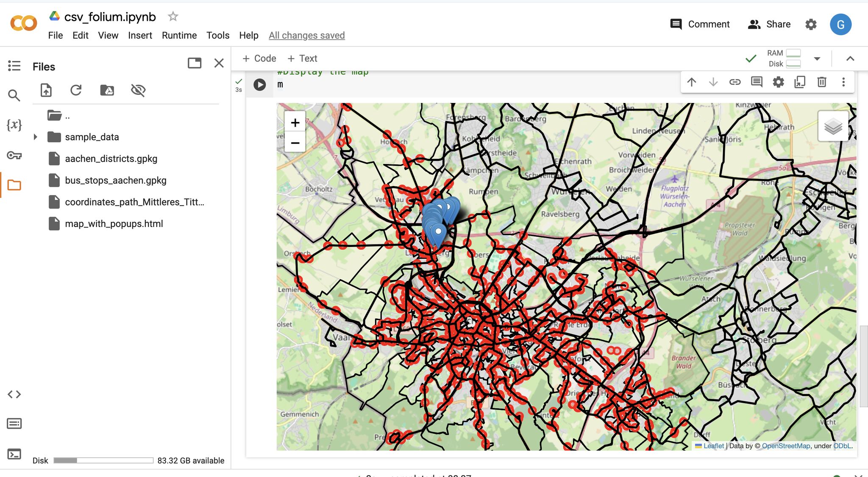The height and width of the screenshot is (477, 868).
Task: Delete the current cell
Action: tap(822, 82)
